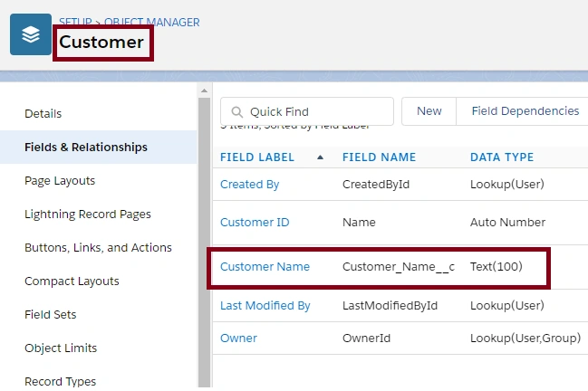Click the Quick Find magnifier icon
Viewport: 588px width, 391px height.
(237, 111)
